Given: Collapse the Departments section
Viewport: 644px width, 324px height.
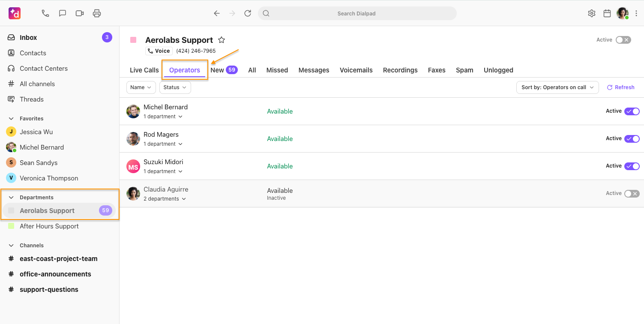Looking at the screenshot, I should [x=12, y=198].
